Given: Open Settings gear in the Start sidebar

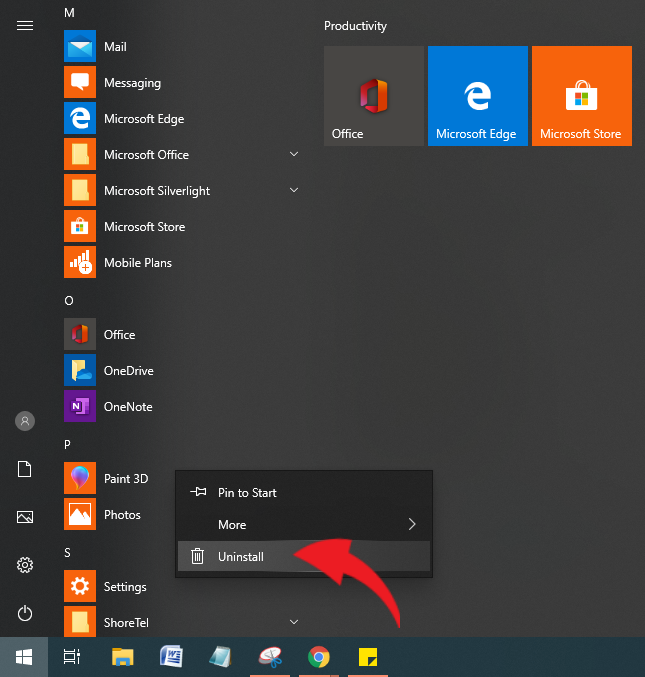Looking at the screenshot, I should [25, 565].
